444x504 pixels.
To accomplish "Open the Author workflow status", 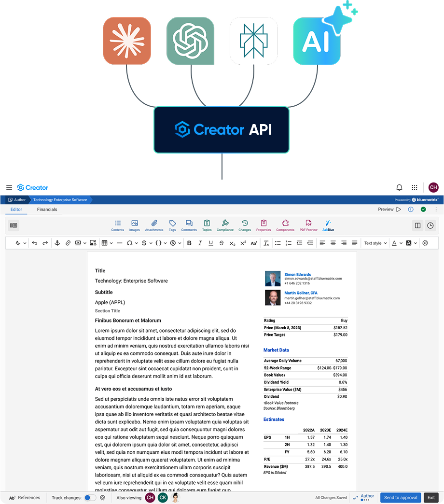I will tap(364, 497).
